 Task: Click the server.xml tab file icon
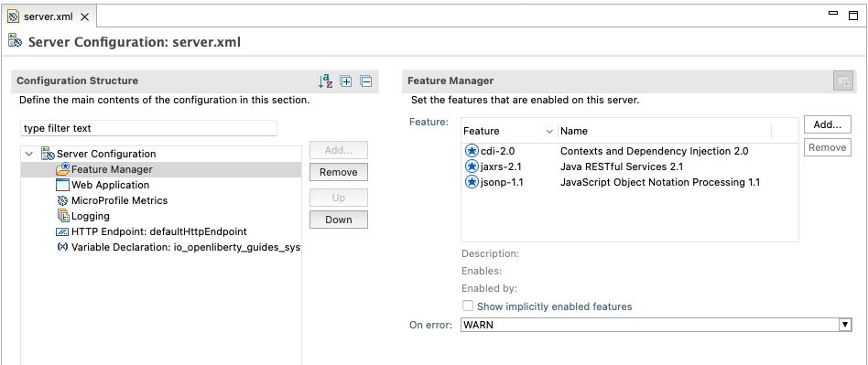[14, 16]
